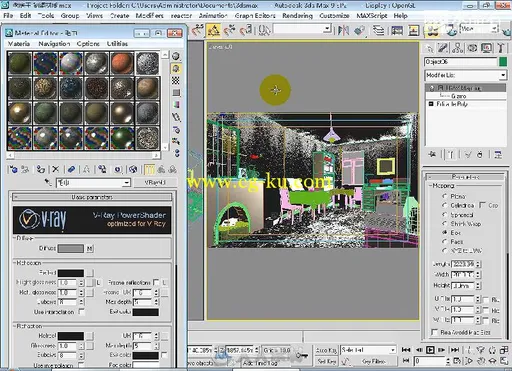Click the Snaps Toggle icon in main toolbar
This screenshot has height=371, width=512.
click(197, 30)
